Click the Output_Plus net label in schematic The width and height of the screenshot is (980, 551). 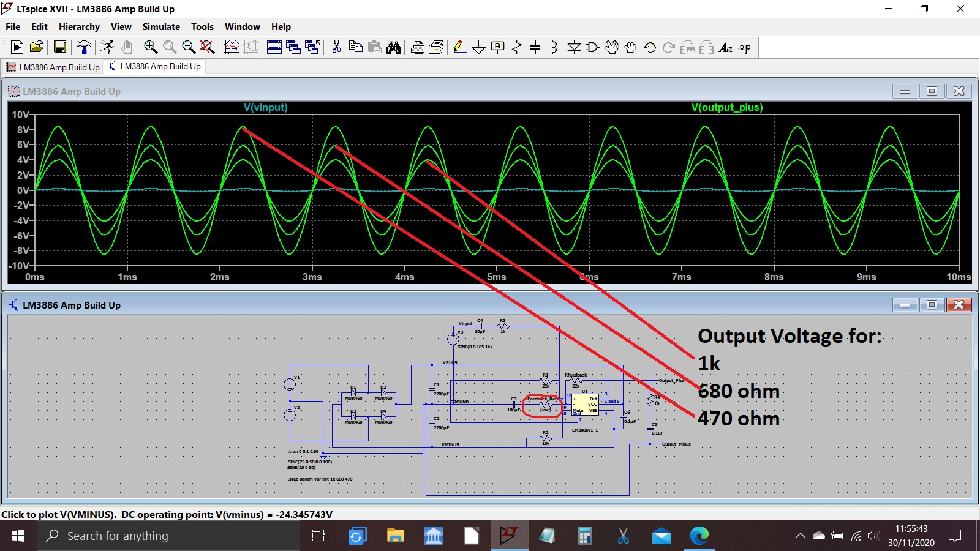click(671, 381)
